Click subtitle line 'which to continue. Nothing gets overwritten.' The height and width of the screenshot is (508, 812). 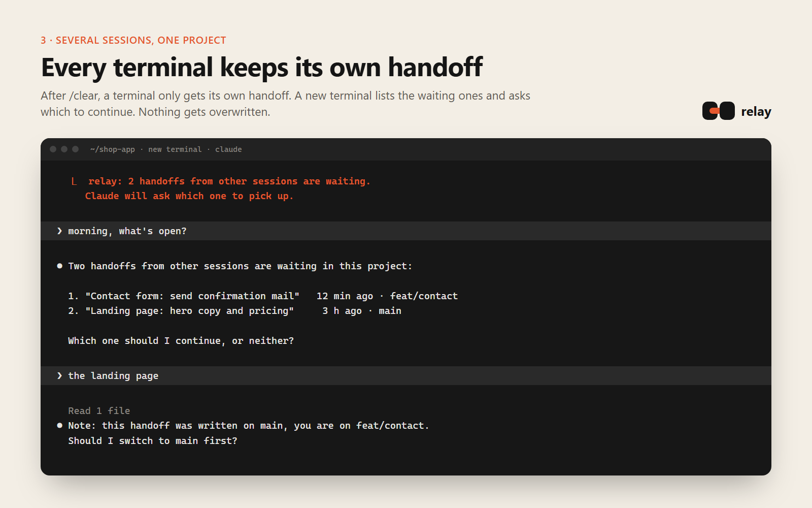[x=155, y=112]
